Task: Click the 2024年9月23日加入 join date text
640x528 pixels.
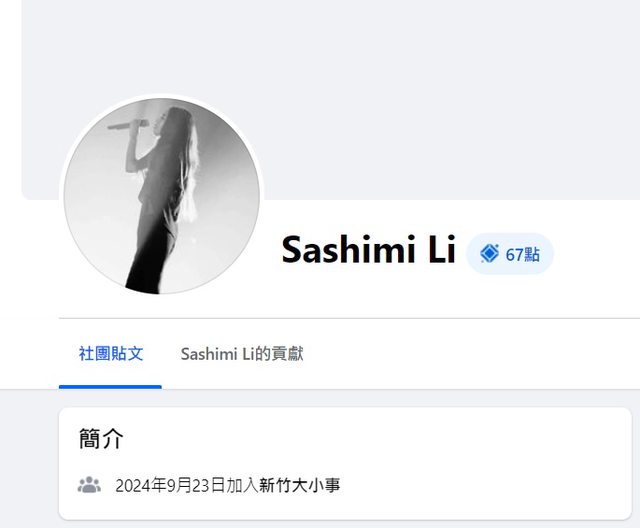Action: (x=187, y=486)
